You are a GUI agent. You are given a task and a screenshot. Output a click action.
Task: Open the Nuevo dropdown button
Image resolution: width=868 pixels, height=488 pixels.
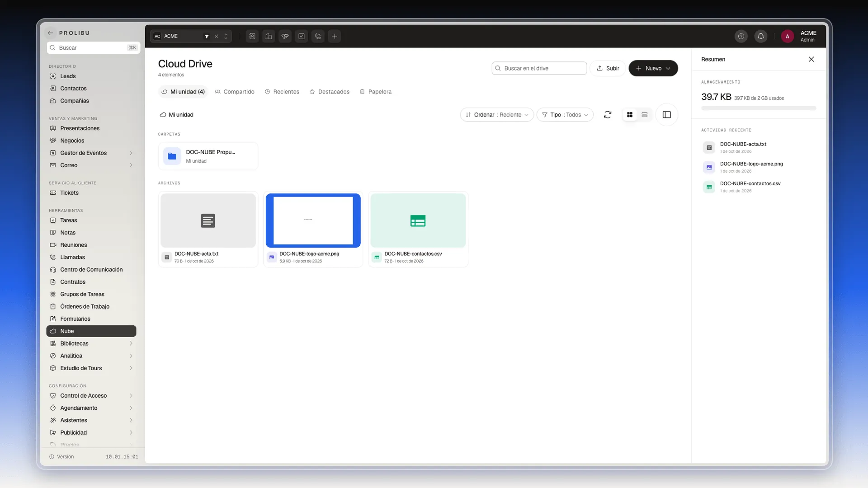point(653,68)
